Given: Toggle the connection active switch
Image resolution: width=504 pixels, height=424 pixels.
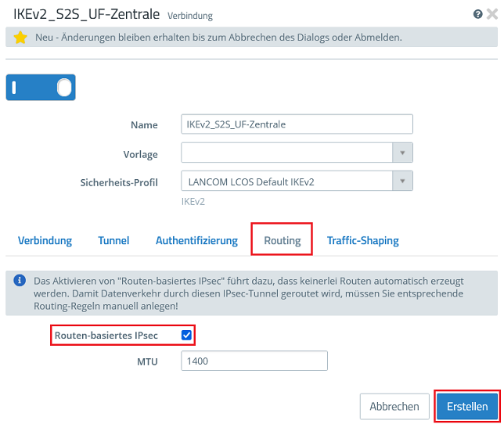Looking at the screenshot, I should 41,87.
